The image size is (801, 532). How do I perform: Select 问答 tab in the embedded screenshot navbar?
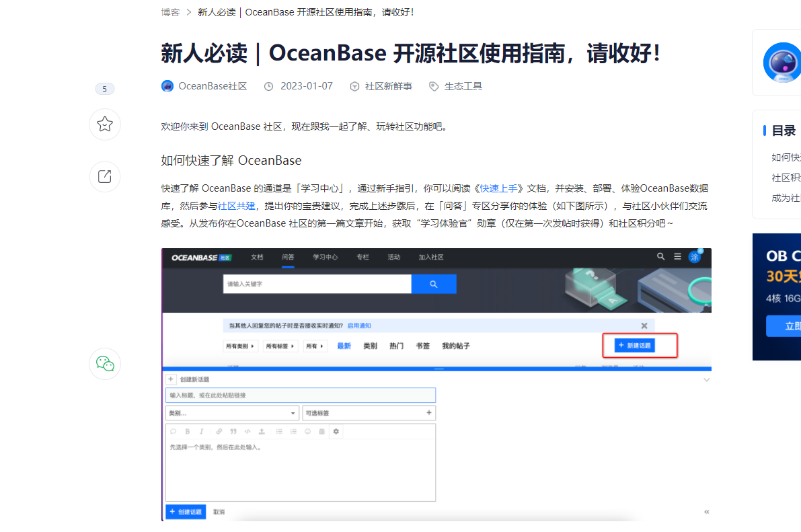tap(288, 257)
